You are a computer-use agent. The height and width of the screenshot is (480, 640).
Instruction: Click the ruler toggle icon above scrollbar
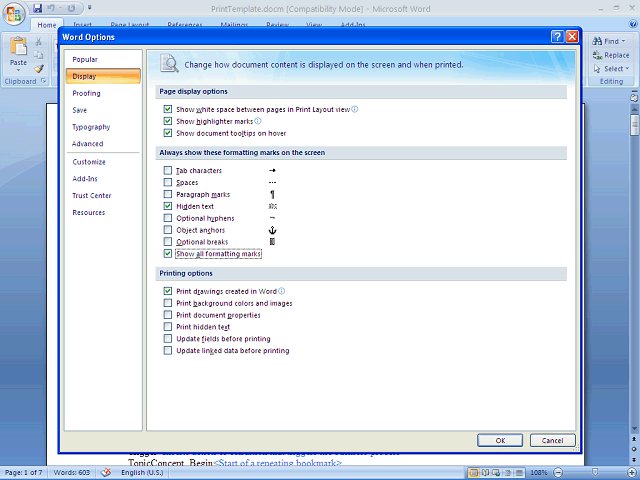[634, 98]
